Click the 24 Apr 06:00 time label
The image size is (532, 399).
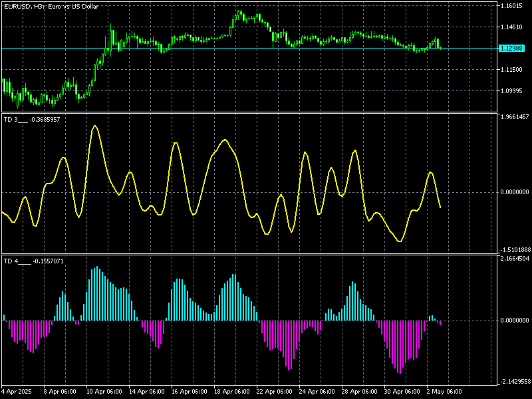[317, 392]
